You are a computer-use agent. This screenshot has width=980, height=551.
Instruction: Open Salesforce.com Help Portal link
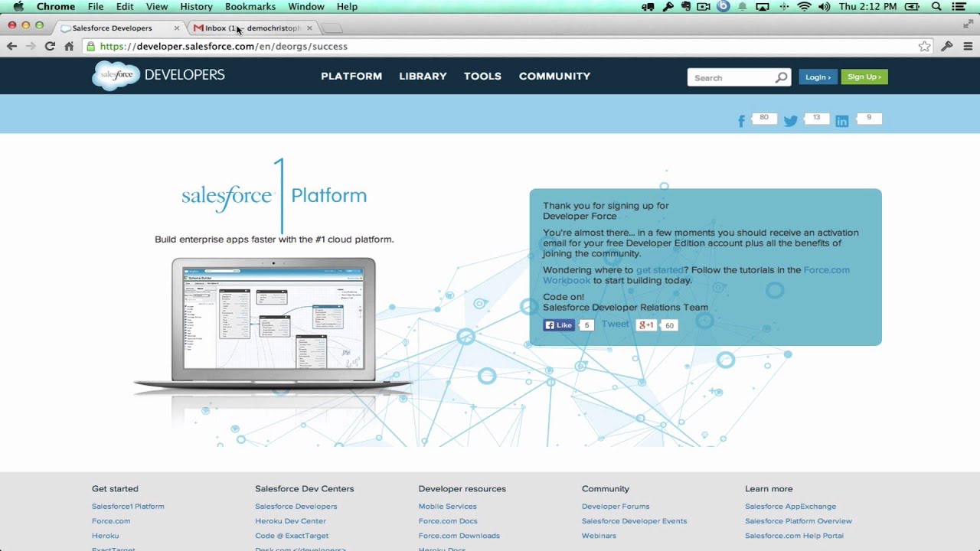pos(794,536)
